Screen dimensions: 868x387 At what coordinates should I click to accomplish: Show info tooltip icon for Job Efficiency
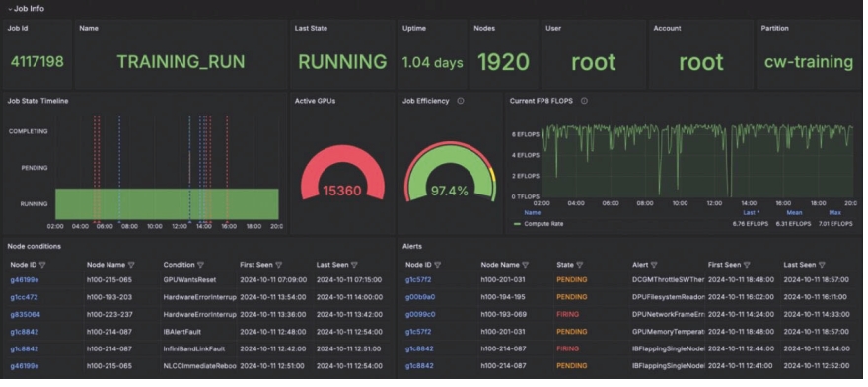click(x=461, y=101)
